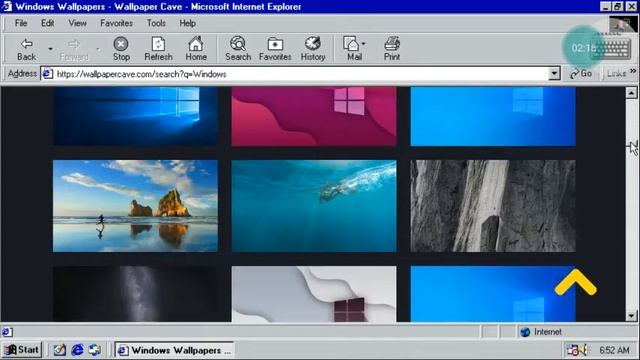
Task: Click the page icon in address bar
Action: (x=48, y=74)
